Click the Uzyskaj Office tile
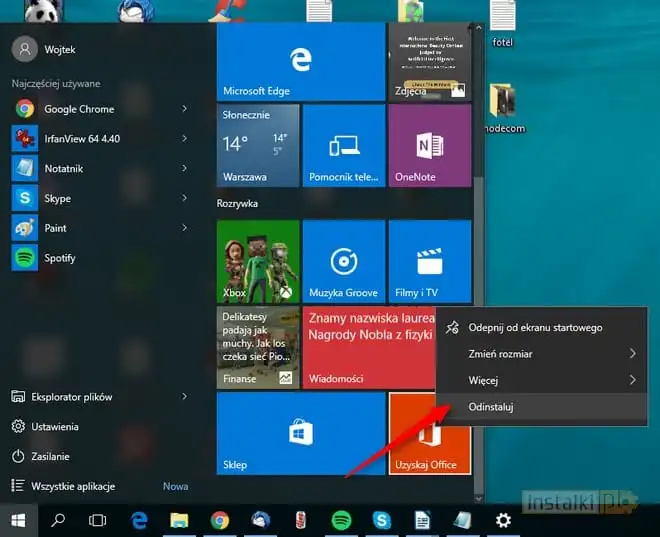The height and width of the screenshot is (537, 660). (429, 433)
